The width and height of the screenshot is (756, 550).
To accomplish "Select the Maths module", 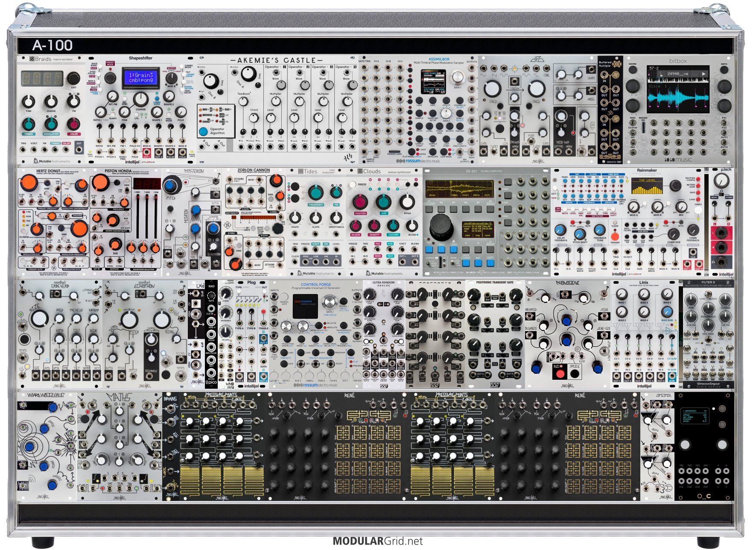I will click(120, 446).
